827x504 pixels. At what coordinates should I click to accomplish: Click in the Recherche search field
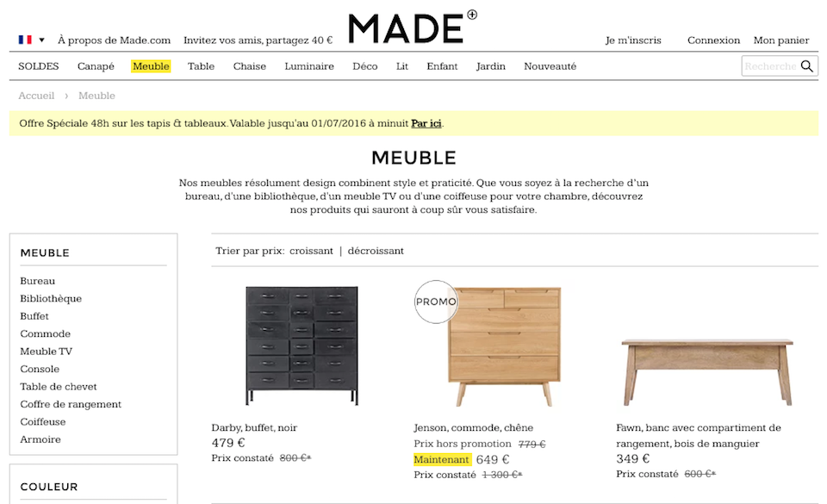click(769, 66)
